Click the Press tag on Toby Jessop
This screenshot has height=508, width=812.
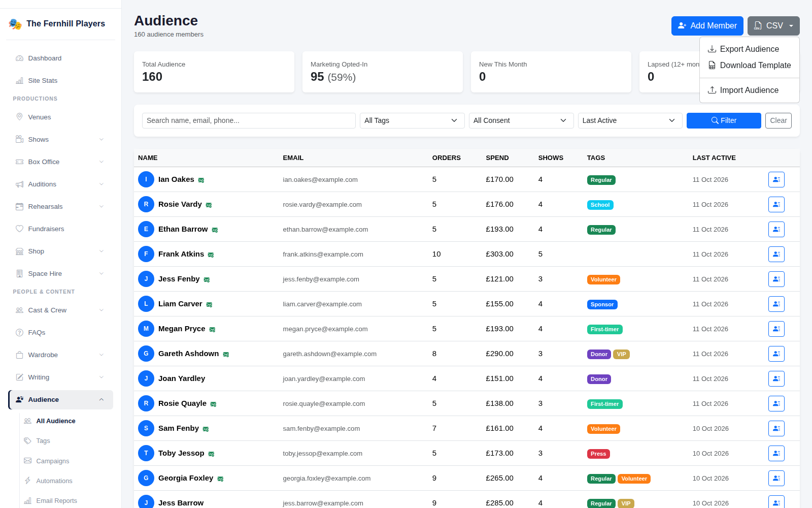pyautogui.click(x=598, y=454)
